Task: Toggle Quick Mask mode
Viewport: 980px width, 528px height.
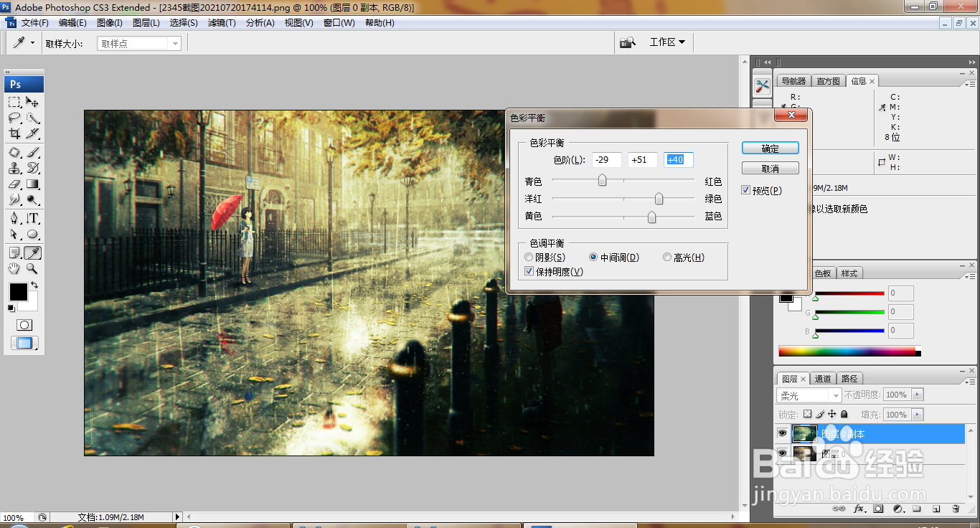Action: pyautogui.click(x=24, y=325)
